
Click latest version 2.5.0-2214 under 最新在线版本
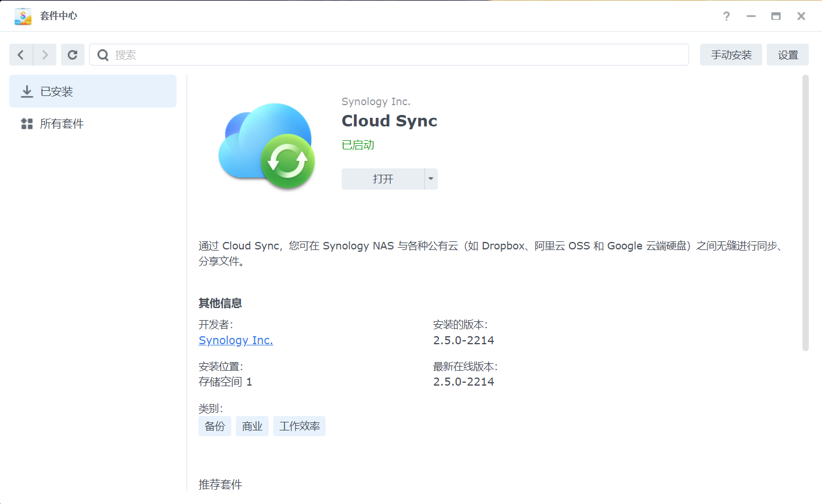coord(464,382)
